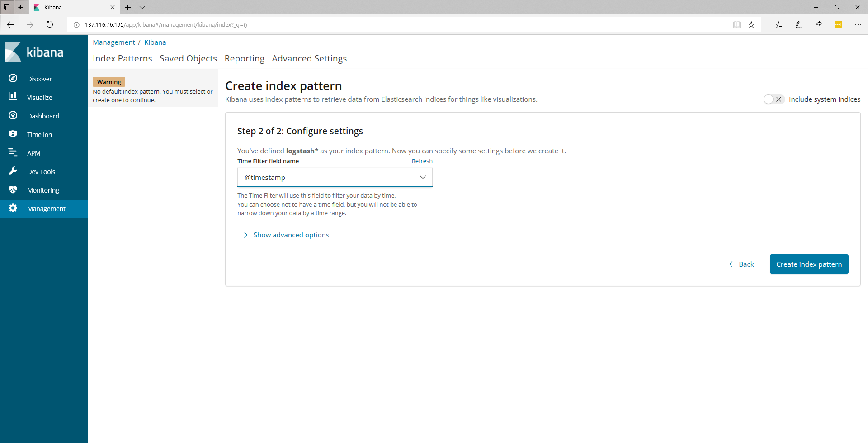Open Timelion via its shield icon
Screen dimensions: 868x443
tap(13, 134)
